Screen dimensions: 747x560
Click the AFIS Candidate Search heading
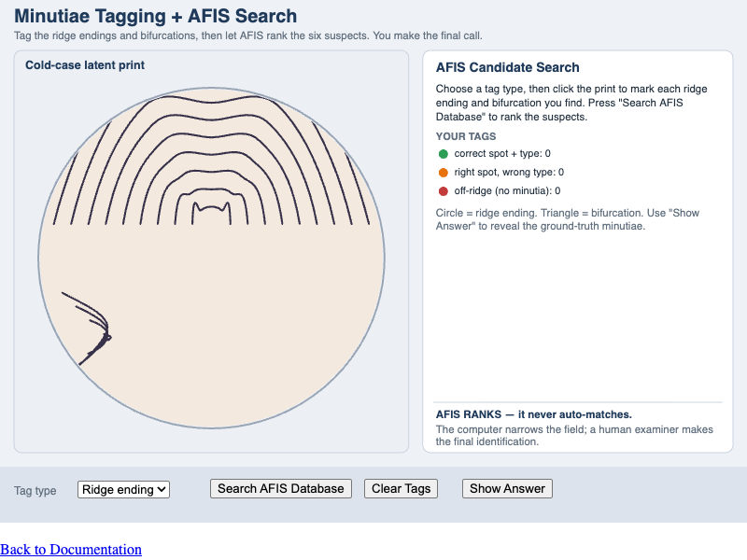tap(507, 67)
